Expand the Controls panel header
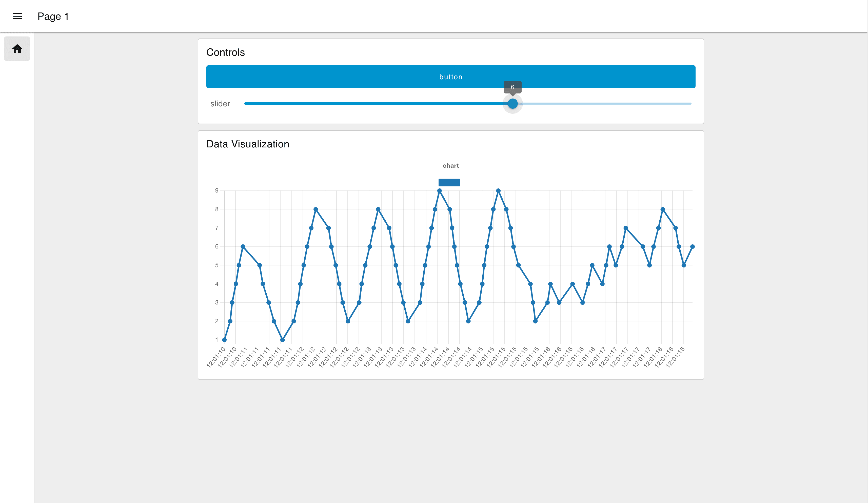Image resolution: width=868 pixels, height=503 pixels. (226, 52)
